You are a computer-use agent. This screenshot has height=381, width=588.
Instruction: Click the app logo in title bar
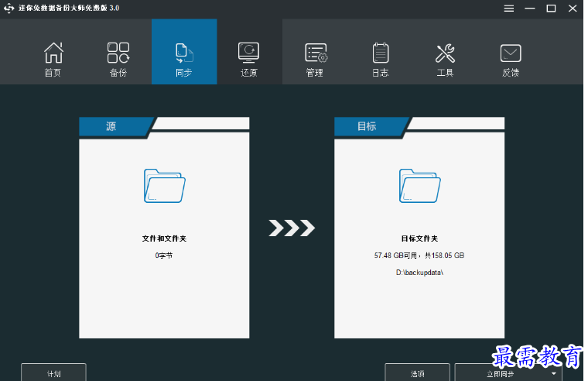point(9,9)
